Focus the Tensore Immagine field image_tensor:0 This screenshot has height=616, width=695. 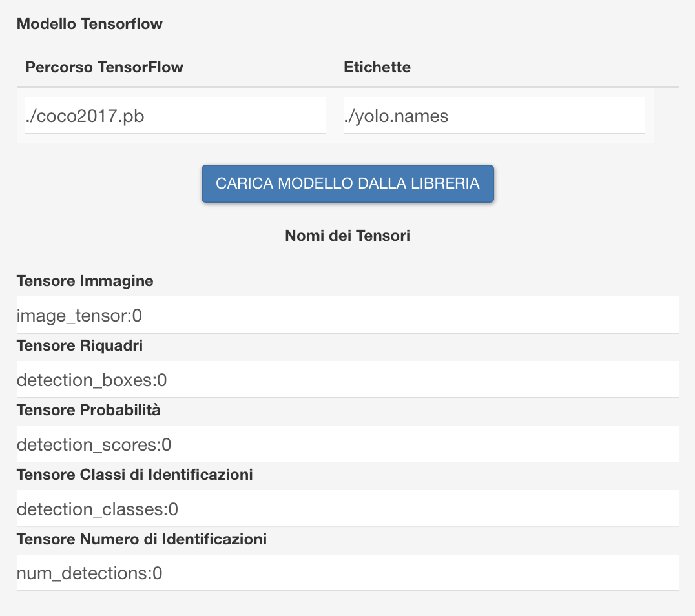click(348, 314)
